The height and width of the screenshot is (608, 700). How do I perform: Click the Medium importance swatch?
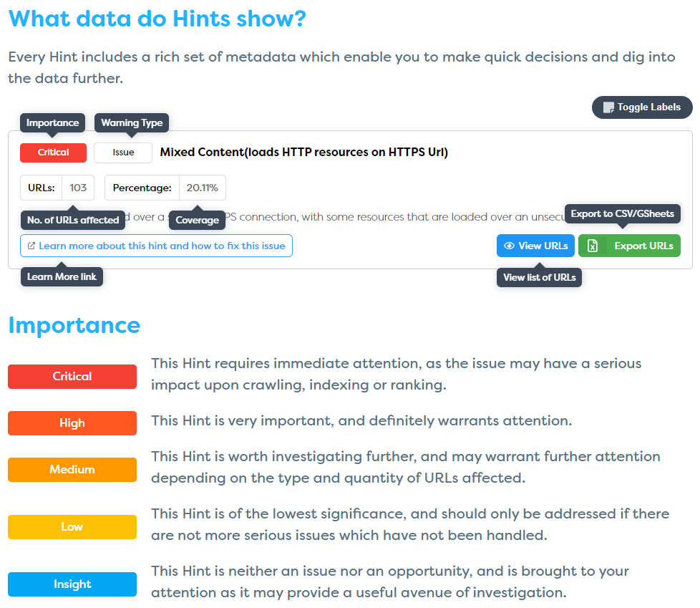(x=72, y=470)
